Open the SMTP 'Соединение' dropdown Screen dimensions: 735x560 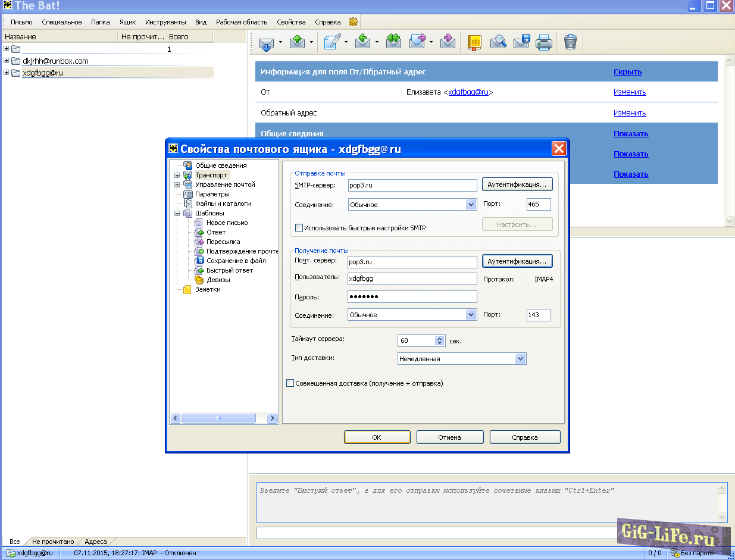(x=471, y=205)
